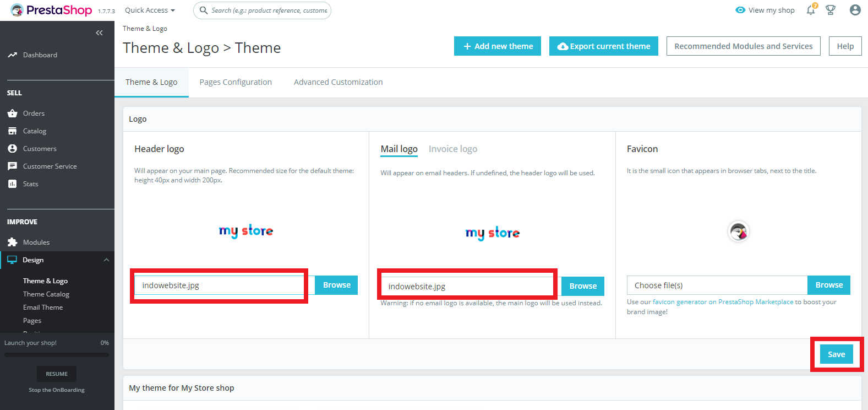Select the Invoice logo tab

(x=453, y=149)
